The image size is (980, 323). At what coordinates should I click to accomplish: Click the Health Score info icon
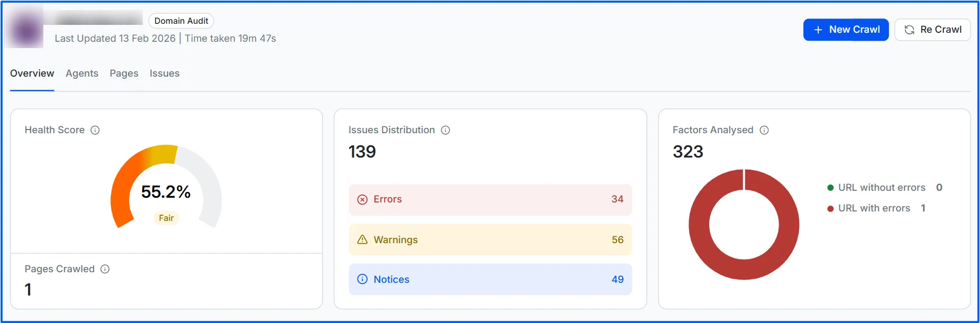tap(96, 130)
